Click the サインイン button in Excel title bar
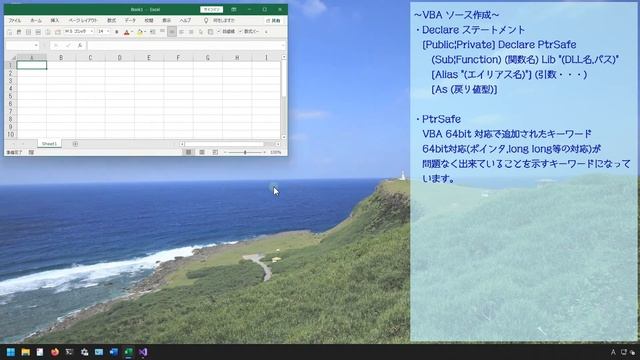Viewport: 640px width, 360px height. pyautogui.click(x=211, y=9)
